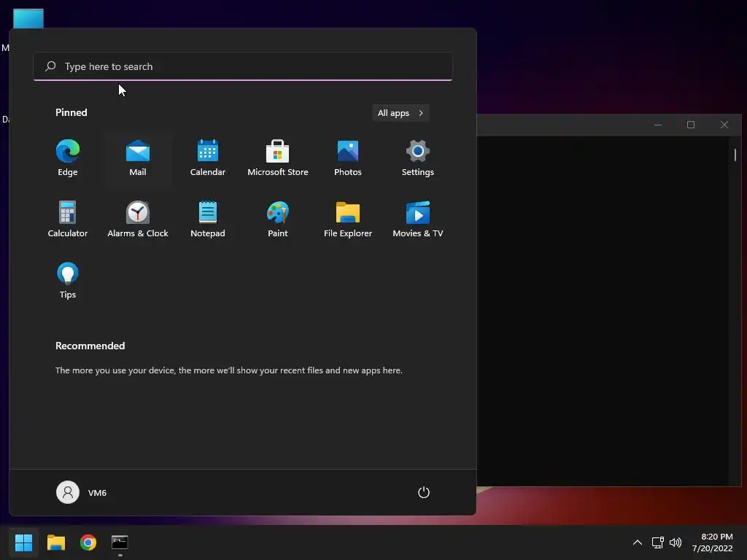Open the VM6 user account menu
The height and width of the screenshot is (560, 747).
[82, 492]
